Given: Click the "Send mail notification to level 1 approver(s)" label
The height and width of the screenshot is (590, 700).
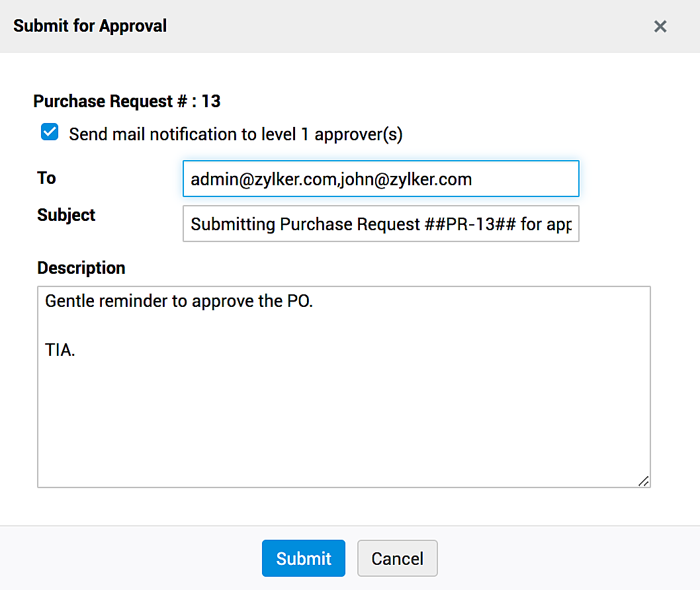Looking at the screenshot, I should 236,134.
